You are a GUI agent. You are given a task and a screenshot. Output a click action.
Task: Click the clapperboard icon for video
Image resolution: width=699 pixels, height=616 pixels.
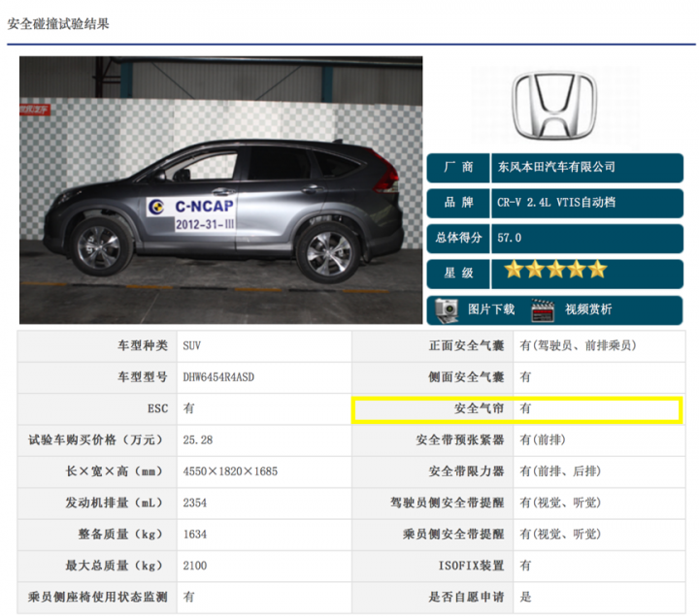pyautogui.click(x=543, y=310)
